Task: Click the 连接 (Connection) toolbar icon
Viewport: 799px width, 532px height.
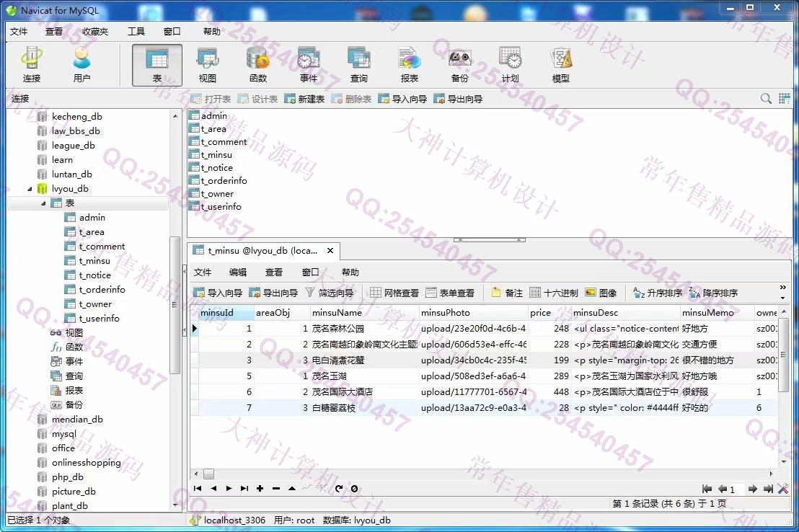Action: pyautogui.click(x=31, y=65)
